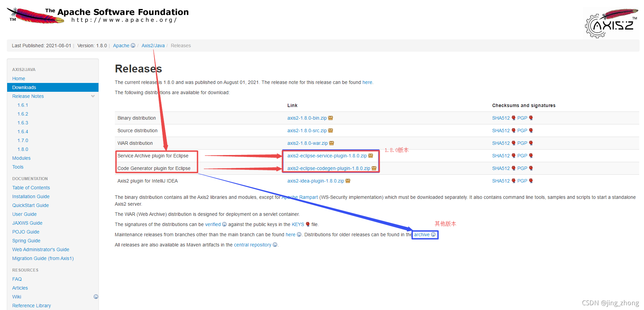Click external-link icon after 'central repository'
Image resolution: width=644 pixels, height=310 pixels.
pos(275,245)
